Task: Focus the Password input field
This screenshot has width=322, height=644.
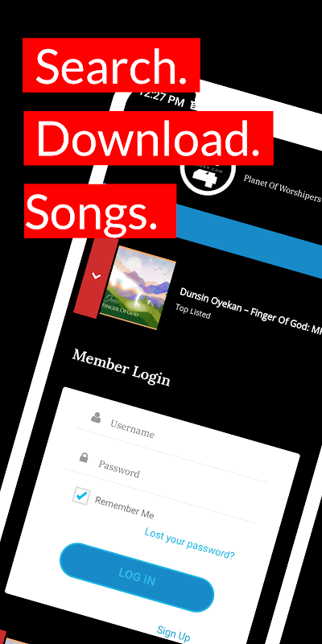Action: point(167,476)
